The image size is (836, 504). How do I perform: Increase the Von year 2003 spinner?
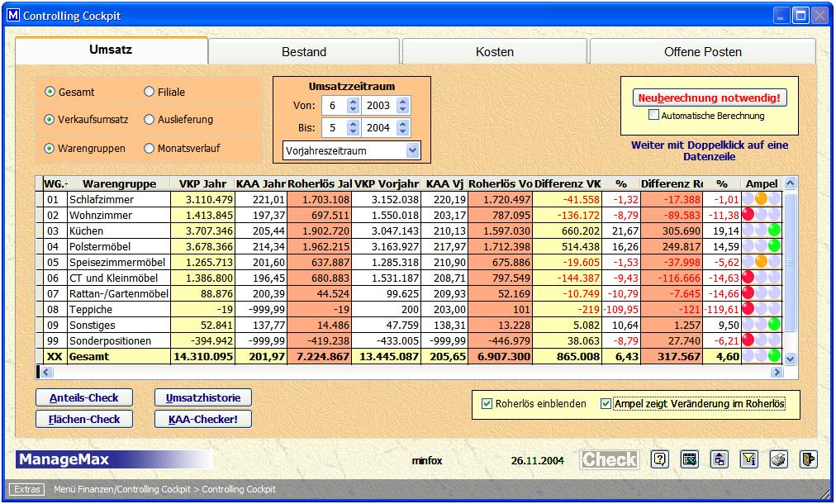402,102
